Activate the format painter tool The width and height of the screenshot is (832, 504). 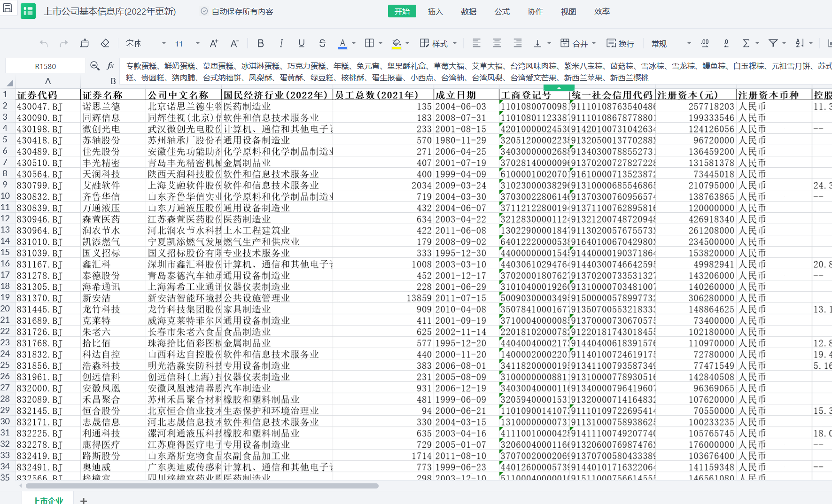point(85,43)
